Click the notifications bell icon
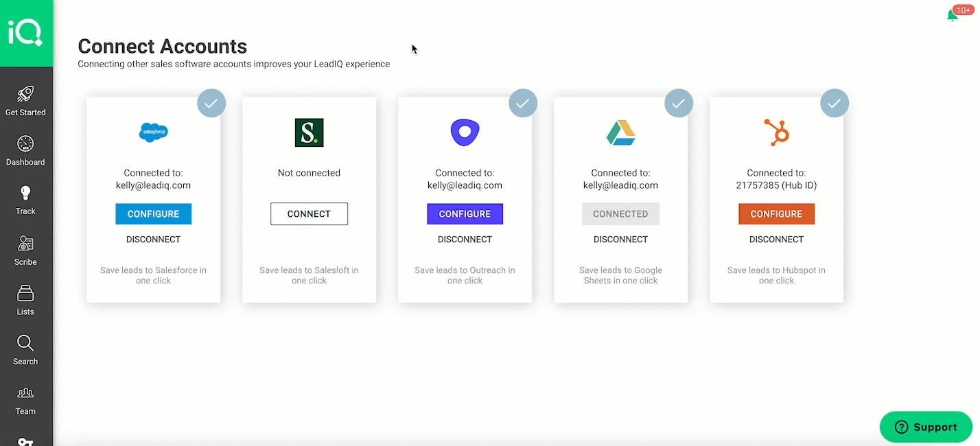The height and width of the screenshot is (446, 980). click(x=953, y=15)
